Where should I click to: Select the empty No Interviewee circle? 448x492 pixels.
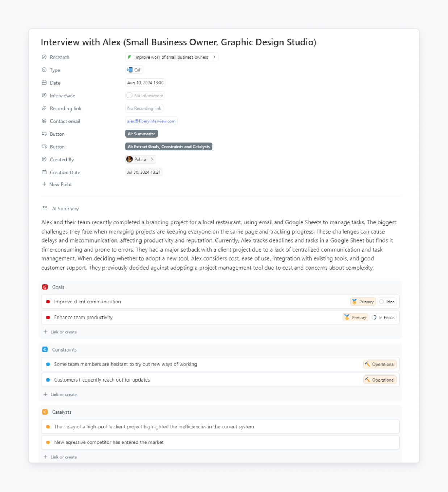pyautogui.click(x=129, y=96)
